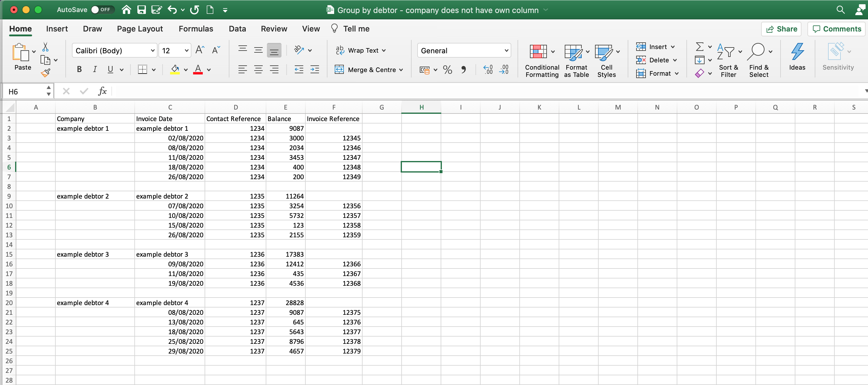Switch to the Draw tab
Viewport: 868px width, 385px height.
(92, 29)
